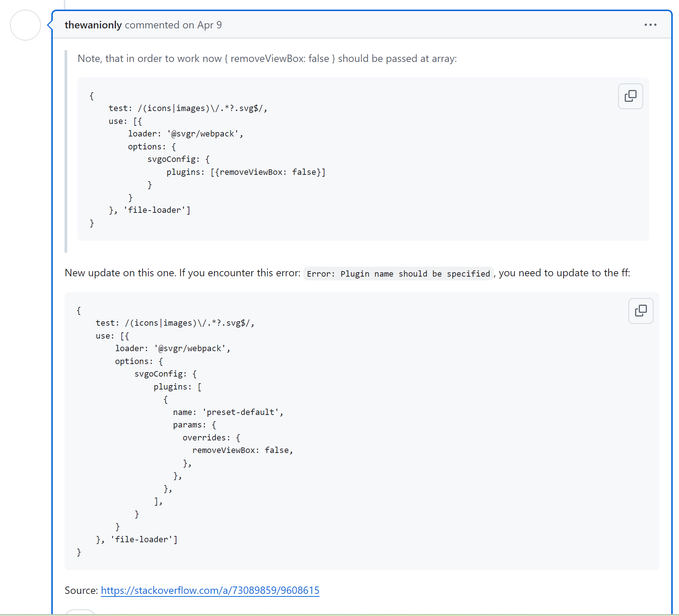Click the 'params: {' code line
679x616 pixels.
pyautogui.click(x=194, y=425)
